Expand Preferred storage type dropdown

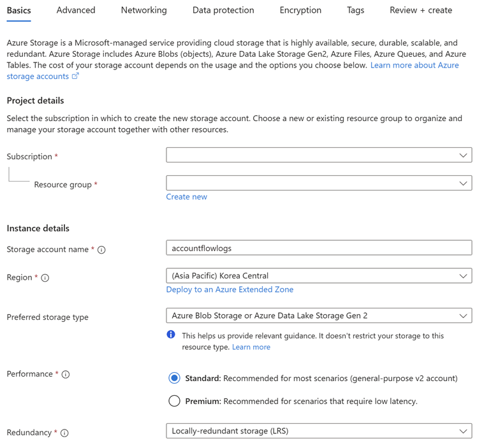[319, 315]
